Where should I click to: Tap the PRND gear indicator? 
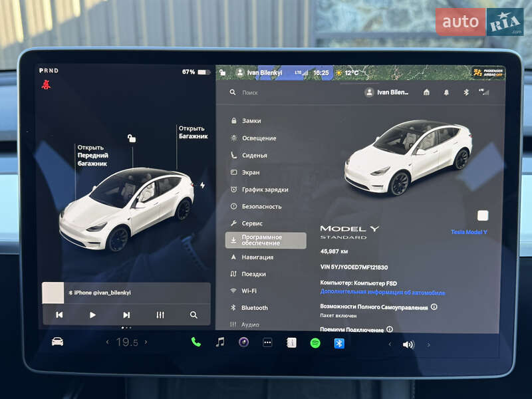click(x=49, y=70)
